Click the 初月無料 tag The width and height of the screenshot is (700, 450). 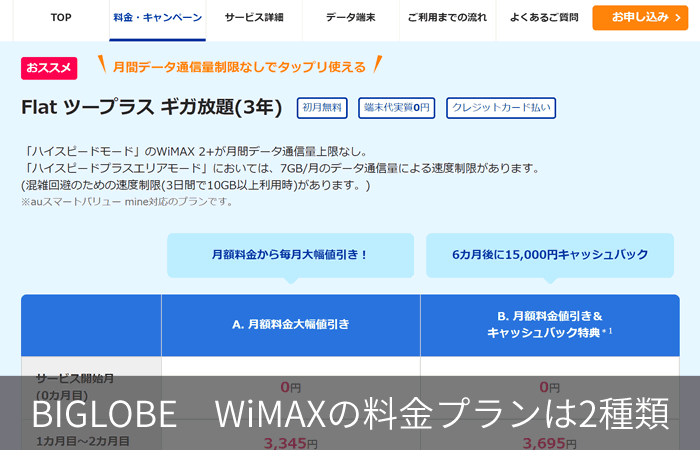[322, 108]
